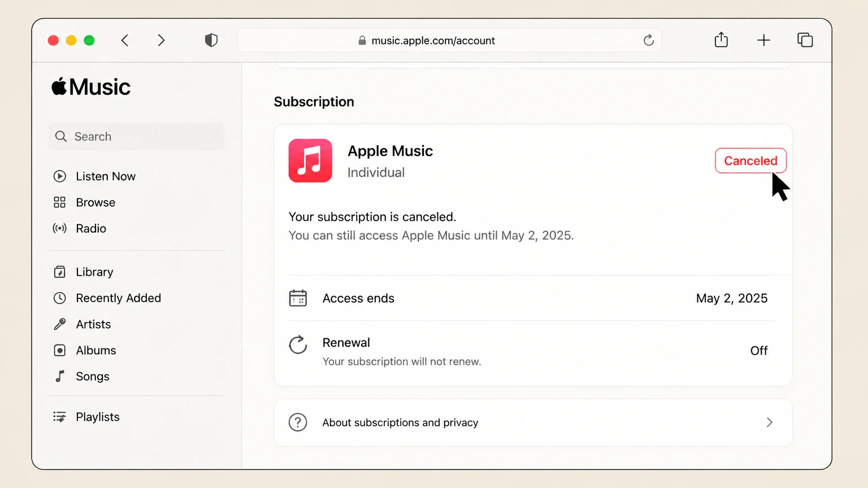This screenshot has height=488, width=868.
Task: Open the Share icon in the toolbar
Action: pos(721,40)
